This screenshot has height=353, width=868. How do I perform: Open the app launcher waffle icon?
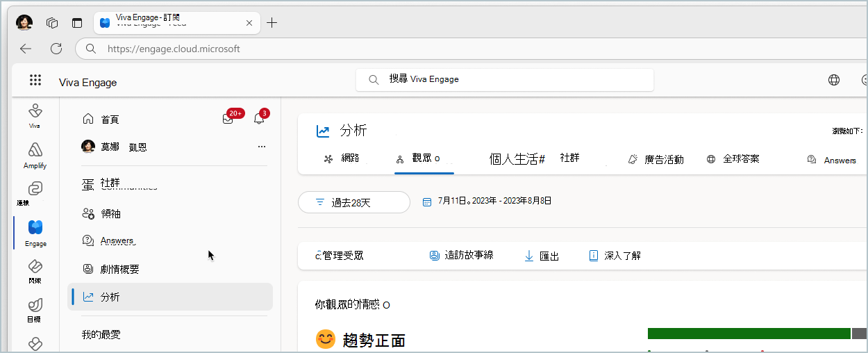pyautogui.click(x=35, y=80)
